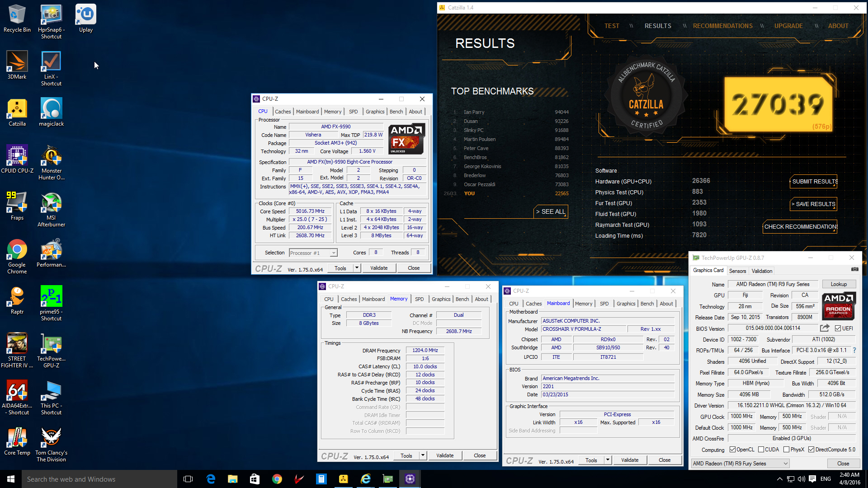Open the Uplay desktop icon

tap(85, 19)
